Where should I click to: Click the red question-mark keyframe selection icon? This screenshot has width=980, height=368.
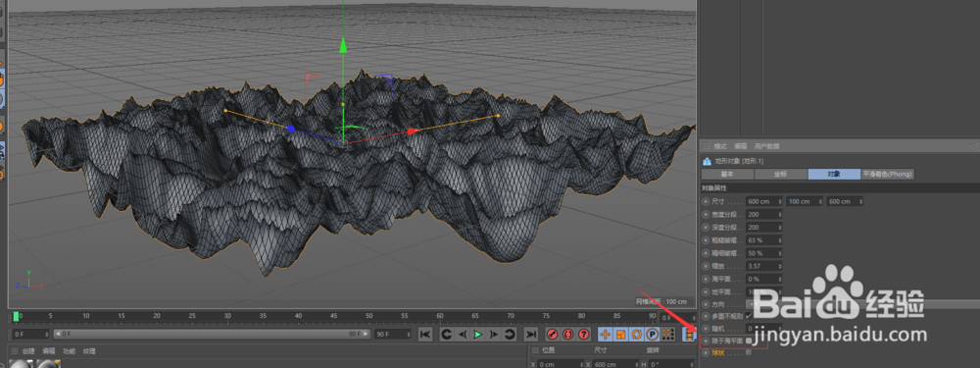tap(584, 335)
